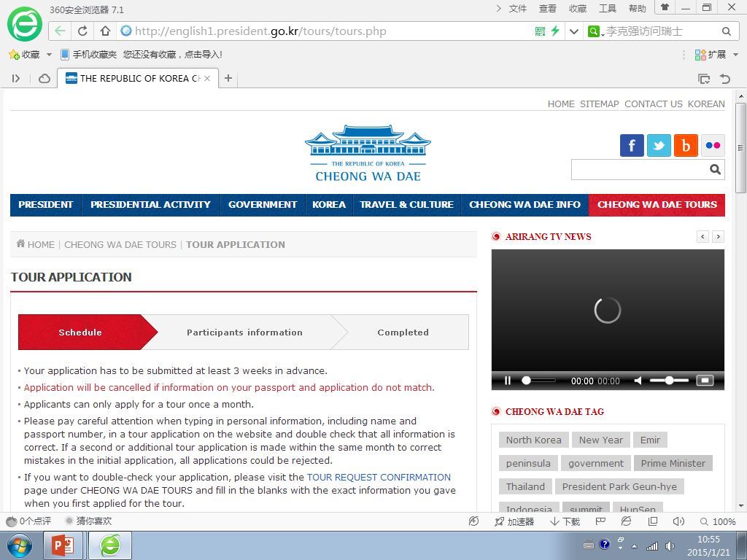The height and width of the screenshot is (560, 747).
Task: Open CHEONG WA DAE INFO nav item
Action: [525, 205]
